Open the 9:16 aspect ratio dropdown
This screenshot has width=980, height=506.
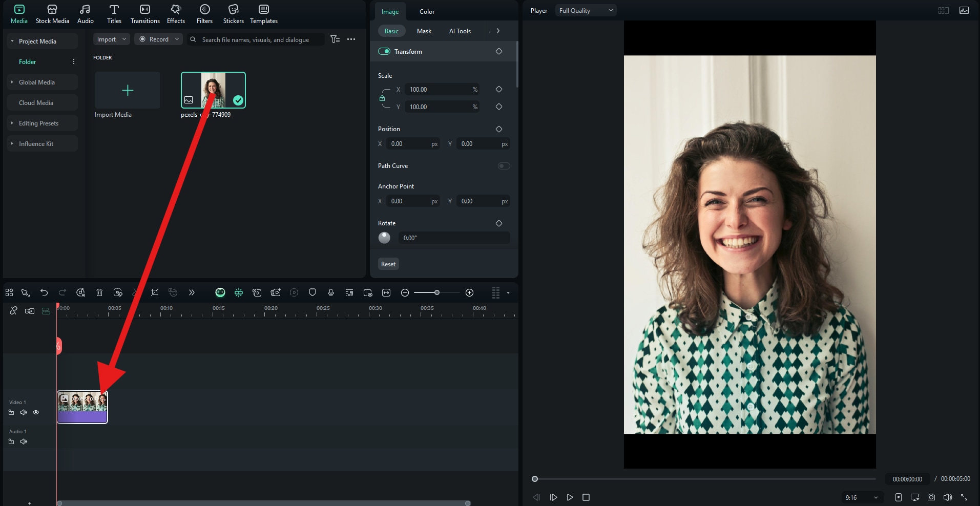coord(862,497)
